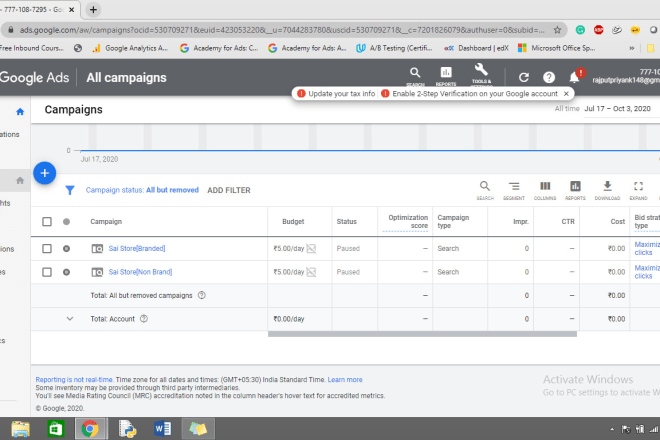660x440 pixels.
Task: Show more bookmarks with the chevron
Action: tap(631, 48)
